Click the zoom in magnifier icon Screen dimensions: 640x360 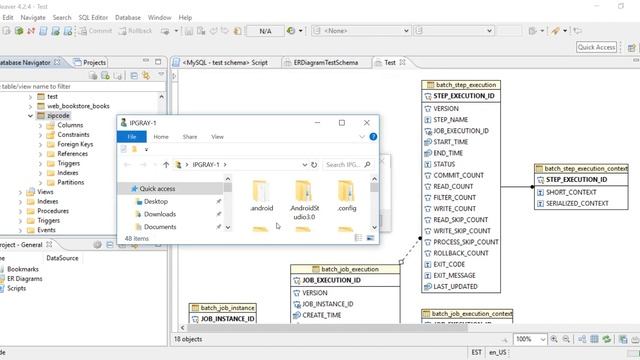(x=554, y=339)
